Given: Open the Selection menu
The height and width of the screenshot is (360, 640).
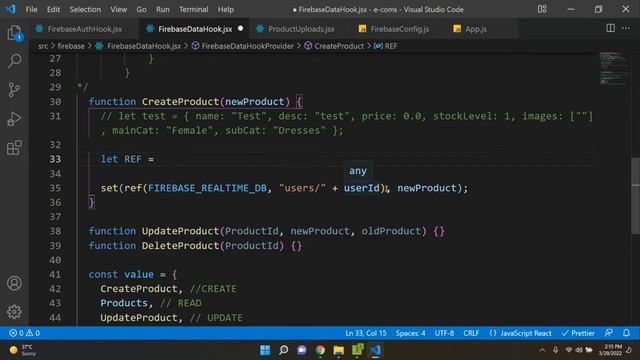Looking at the screenshot, I should point(85,9).
